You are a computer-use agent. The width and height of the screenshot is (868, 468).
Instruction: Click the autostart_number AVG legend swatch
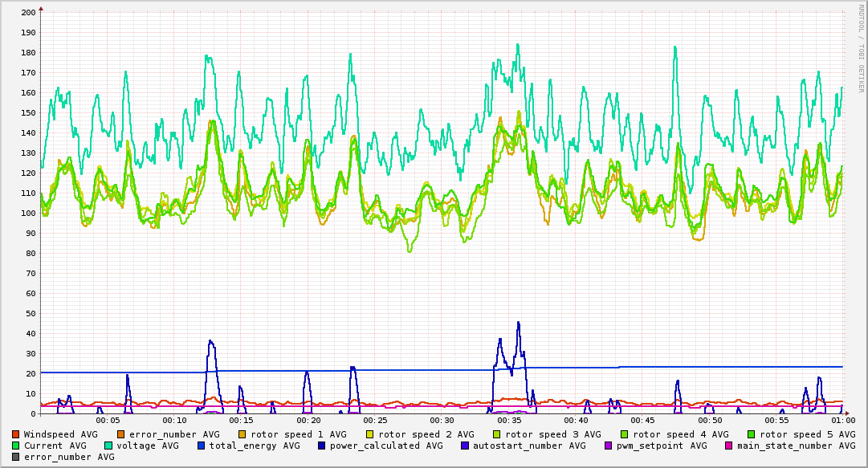(464, 446)
